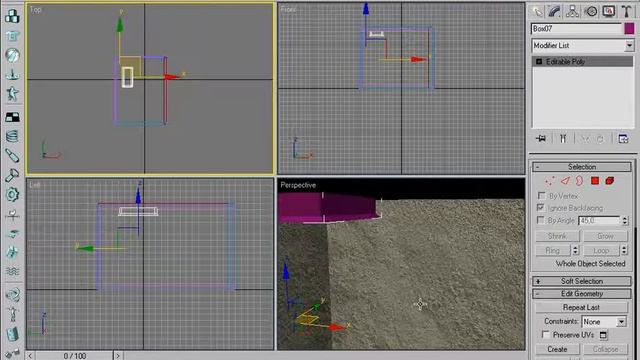Click the Grow selection button
Screen dimensions: 640x360
pyautogui.click(x=605, y=236)
